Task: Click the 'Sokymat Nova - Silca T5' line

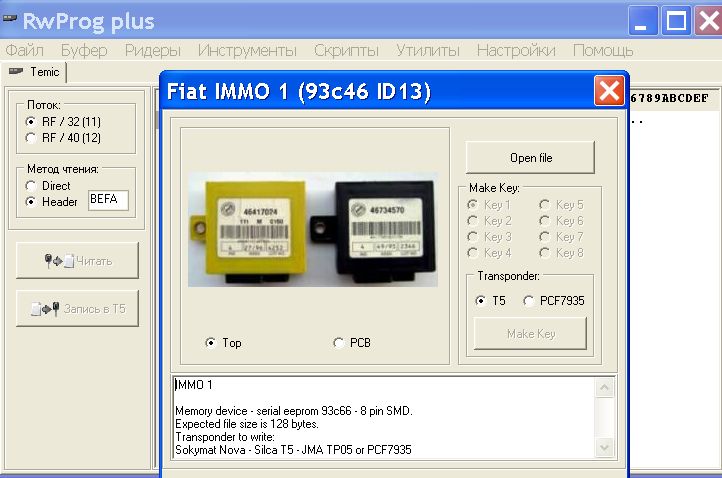Action: [x=293, y=449]
